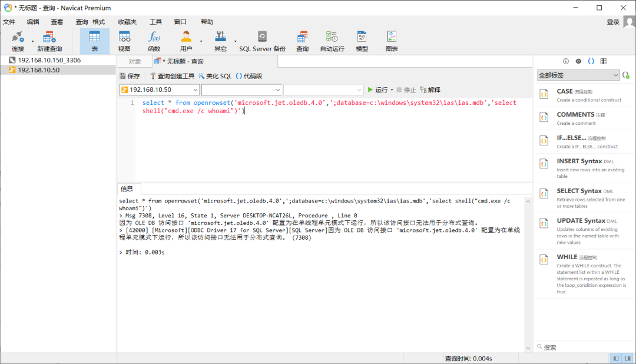Open the Edit (编辑) menu

(x=33, y=22)
